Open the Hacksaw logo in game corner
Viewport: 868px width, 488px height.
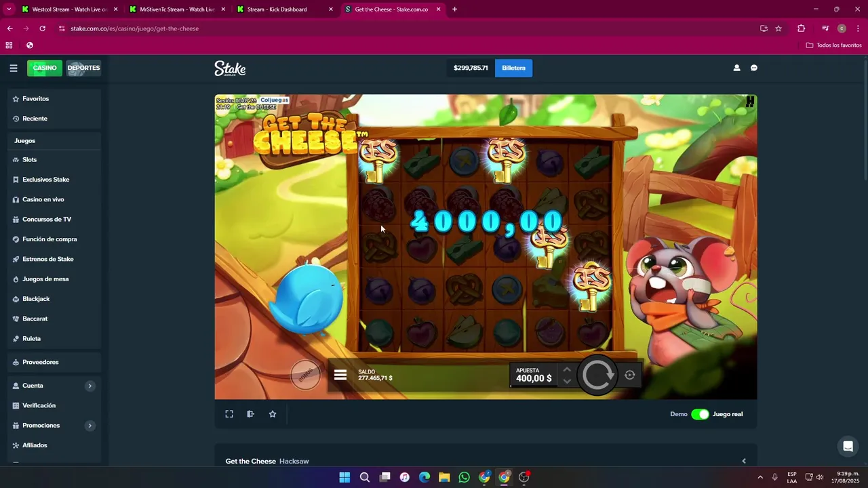750,102
